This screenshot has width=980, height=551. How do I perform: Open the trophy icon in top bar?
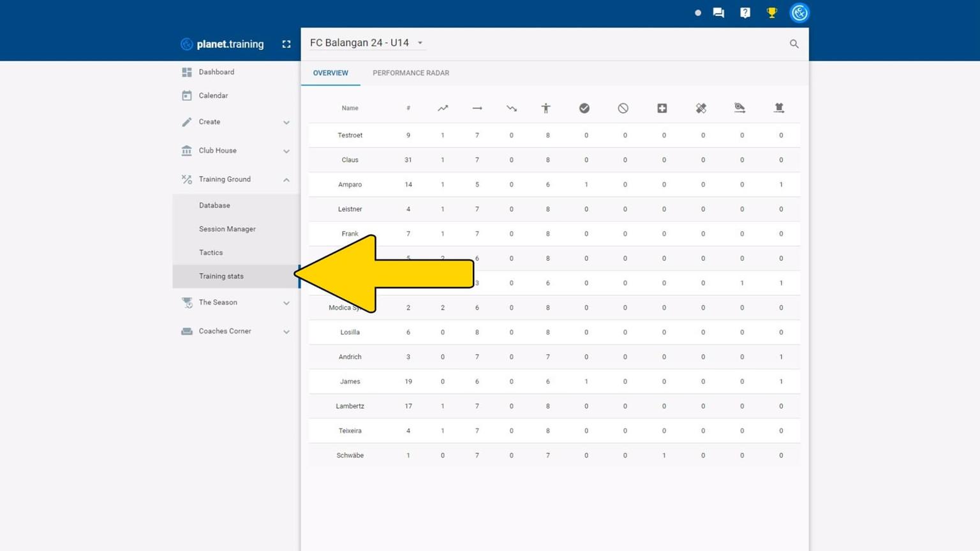click(x=771, y=13)
